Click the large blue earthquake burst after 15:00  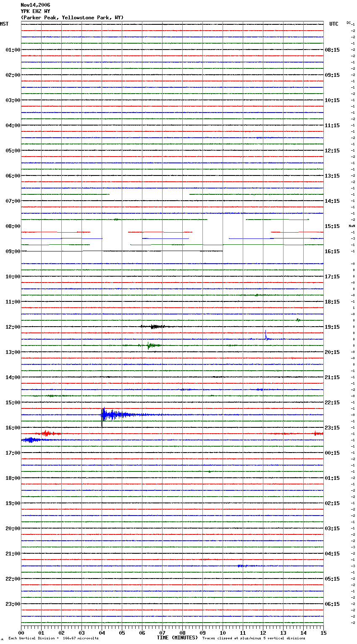tap(122, 415)
